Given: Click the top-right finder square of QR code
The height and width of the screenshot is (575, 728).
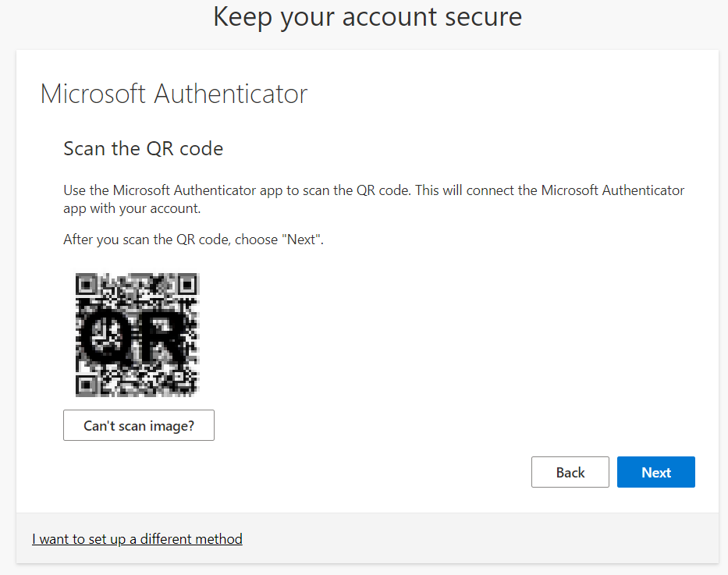Looking at the screenshot, I should pyautogui.click(x=187, y=282).
